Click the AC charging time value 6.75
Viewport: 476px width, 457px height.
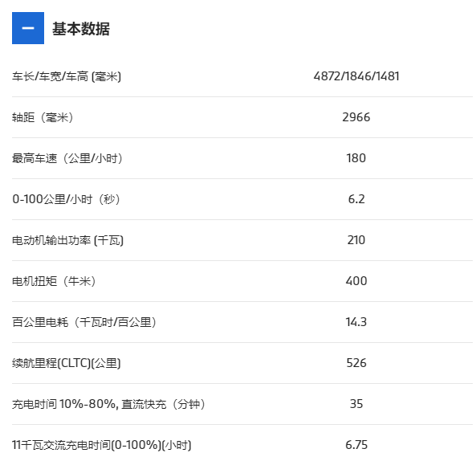pos(356,445)
